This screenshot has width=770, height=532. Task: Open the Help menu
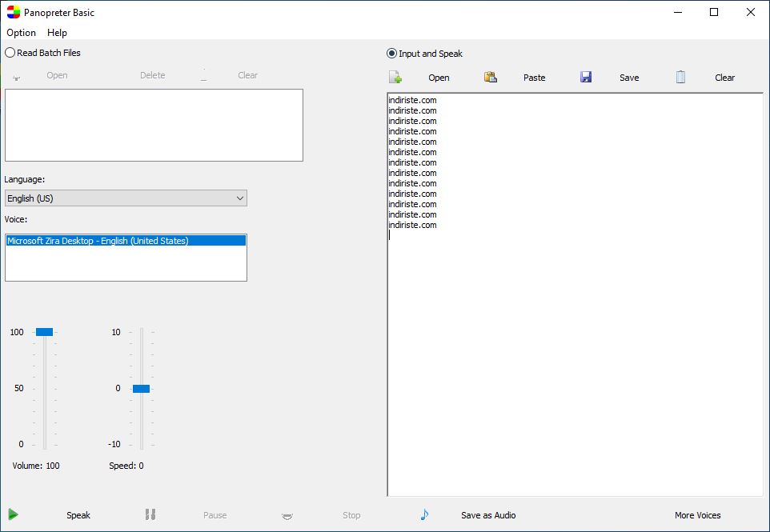(57, 32)
